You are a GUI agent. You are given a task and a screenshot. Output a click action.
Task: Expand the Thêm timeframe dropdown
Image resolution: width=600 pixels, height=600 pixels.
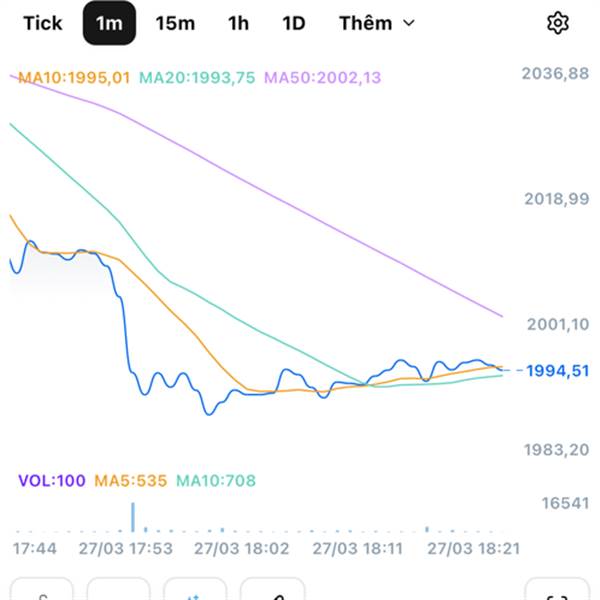coord(375,23)
